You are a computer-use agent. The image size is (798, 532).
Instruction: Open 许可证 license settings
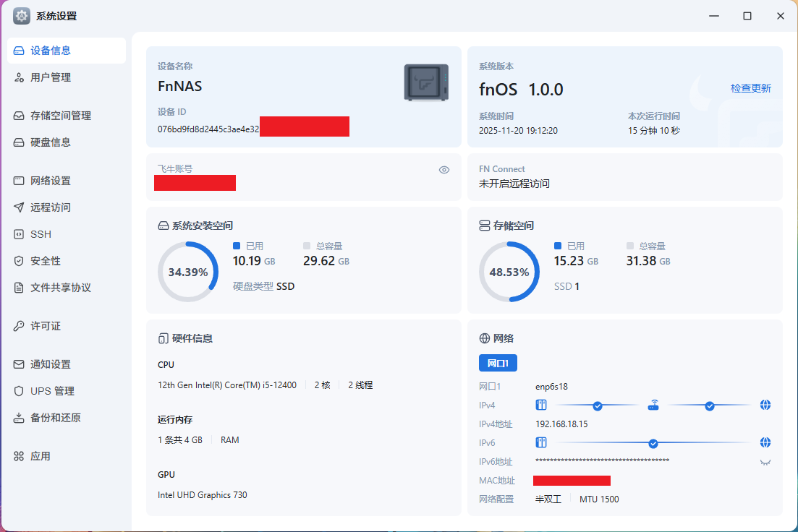(43, 325)
